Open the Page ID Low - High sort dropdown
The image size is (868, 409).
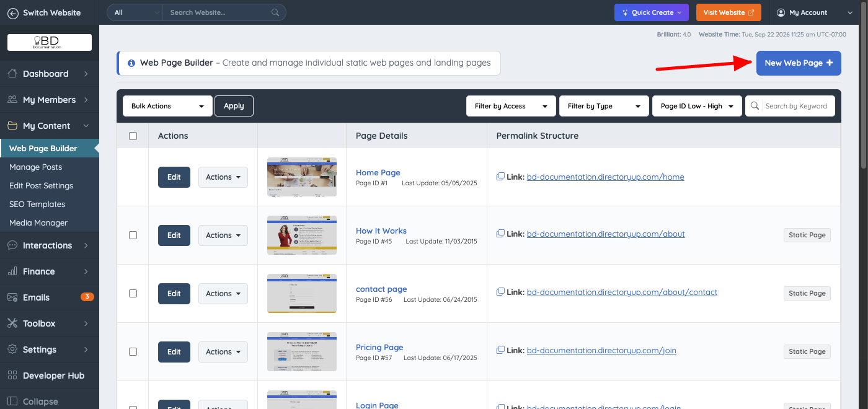pos(697,106)
